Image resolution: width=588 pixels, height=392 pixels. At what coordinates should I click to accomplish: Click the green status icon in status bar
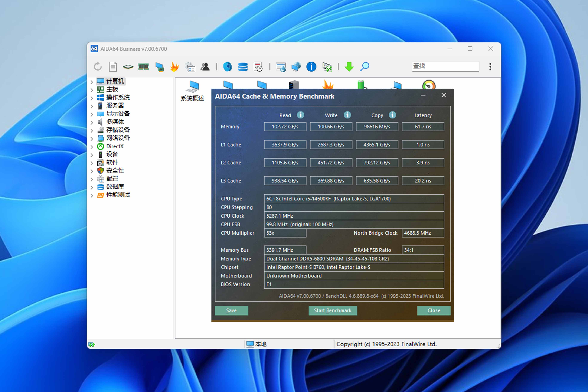91,344
